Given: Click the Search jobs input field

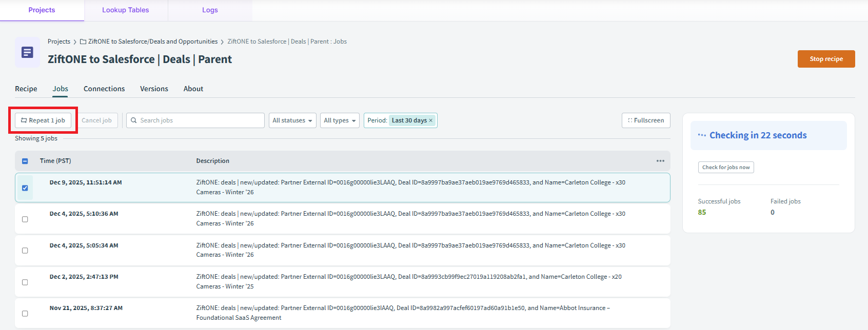Looking at the screenshot, I should (195, 120).
